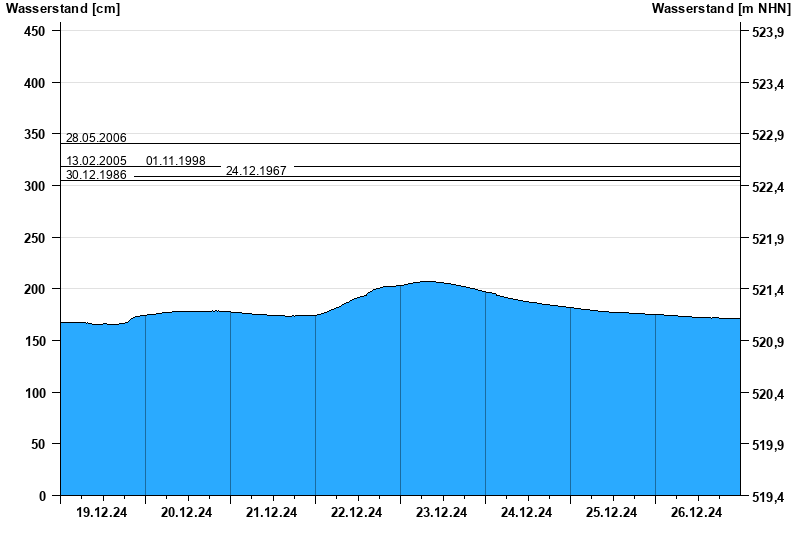800x550 pixels.
Task: Select the 200 tick on cm axis
Action: [x=35, y=289]
